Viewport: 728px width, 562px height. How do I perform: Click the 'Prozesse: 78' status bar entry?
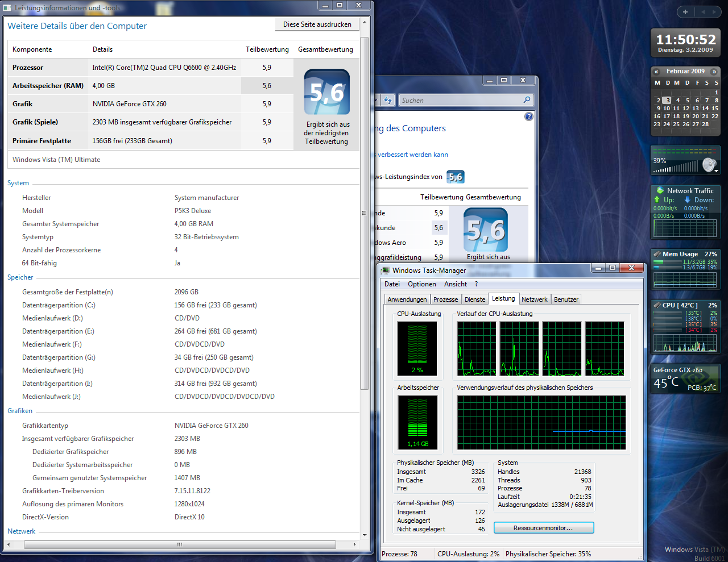[x=399, y=554]
